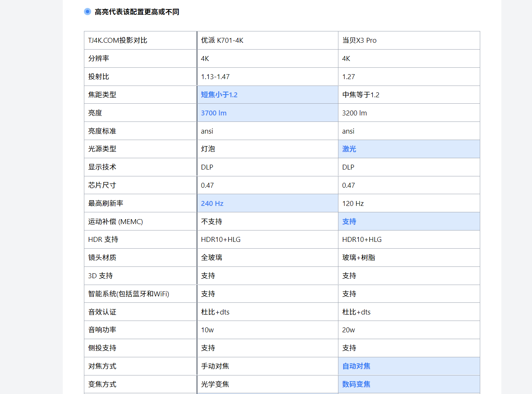Click the 优派 K701-4K column header
The image size is (532, 394).
point(222,40)
